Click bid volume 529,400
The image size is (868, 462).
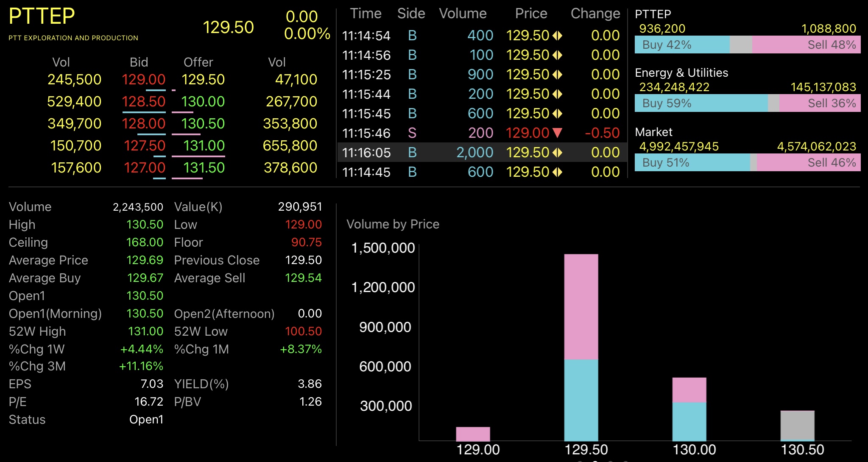point(74,102)
